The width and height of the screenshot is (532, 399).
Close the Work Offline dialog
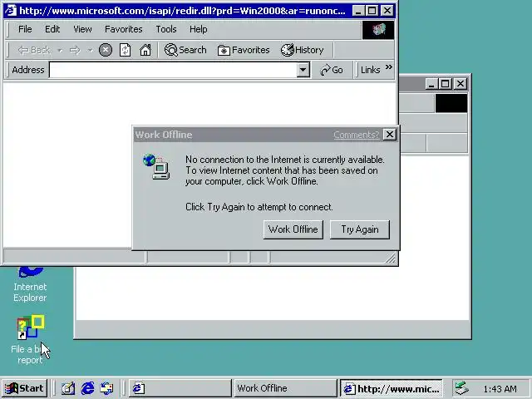pyautogui.click(x=390, y=135)
